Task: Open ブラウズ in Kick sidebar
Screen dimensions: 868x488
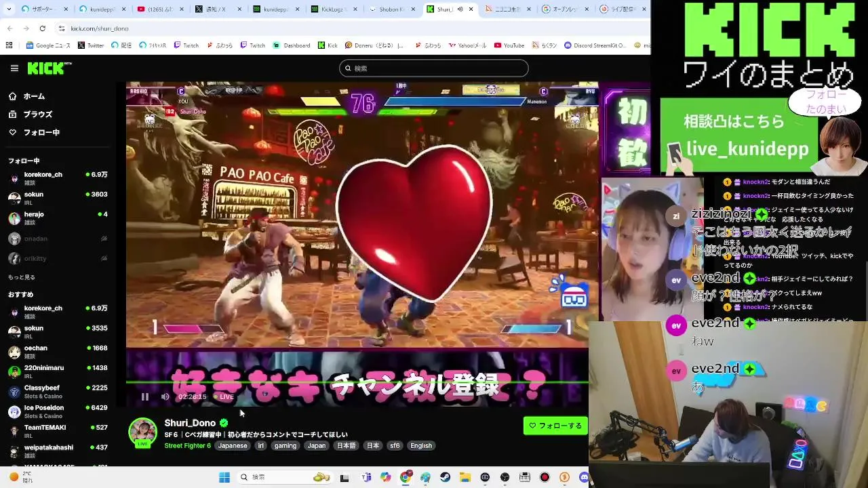Action: coord(31,115)
